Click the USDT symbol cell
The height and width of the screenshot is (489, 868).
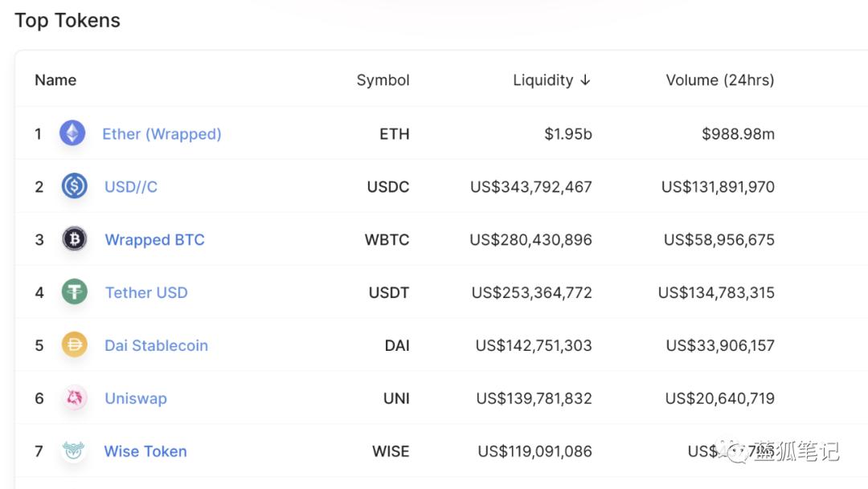coord(389,292)
